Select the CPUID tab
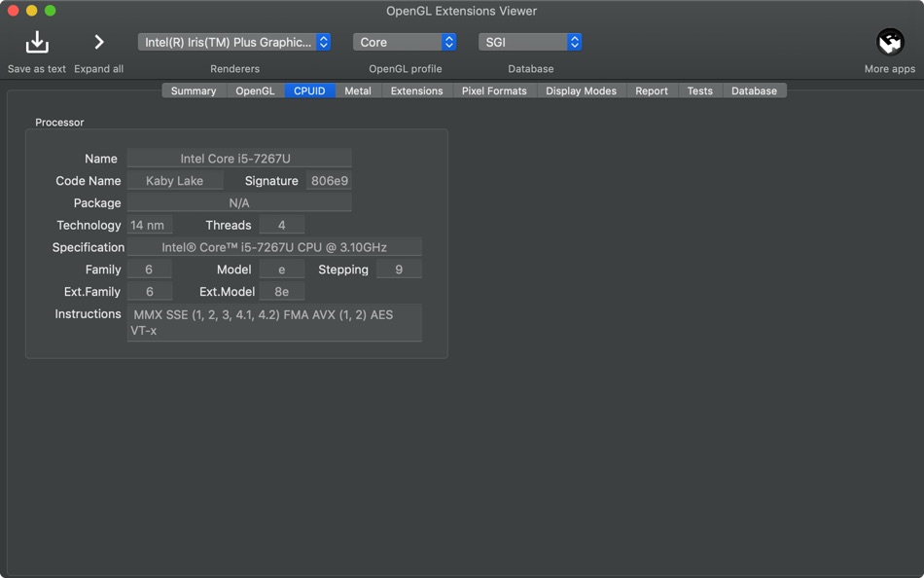This screenshot has height=578, width=924. tap(310, 90)
